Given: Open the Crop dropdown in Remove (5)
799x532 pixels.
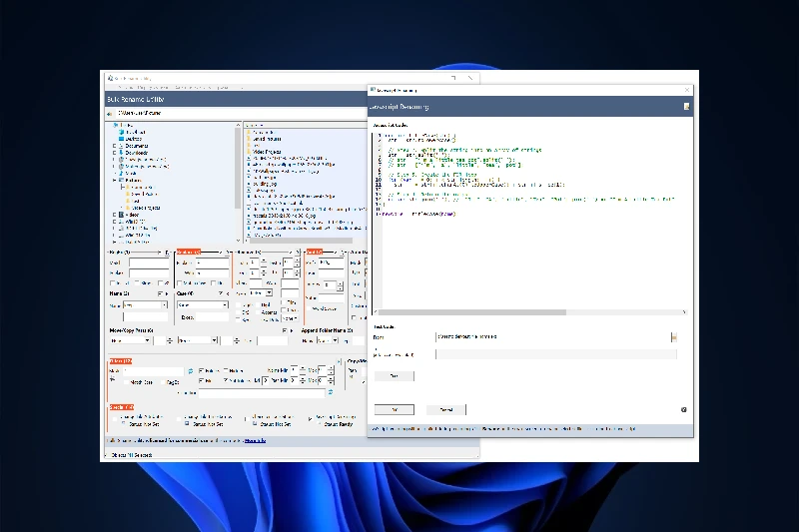Looking at the screenshot, I should click(261, 293).
